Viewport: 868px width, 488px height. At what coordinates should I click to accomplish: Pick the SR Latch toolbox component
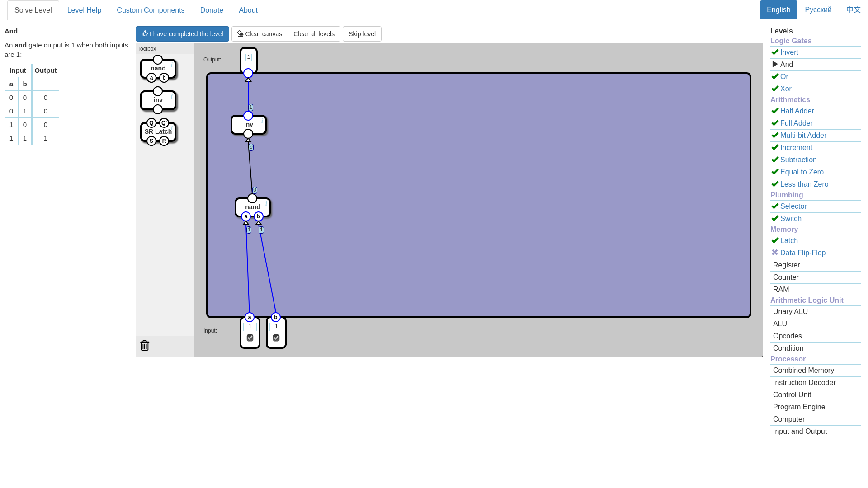coord(158,131)
